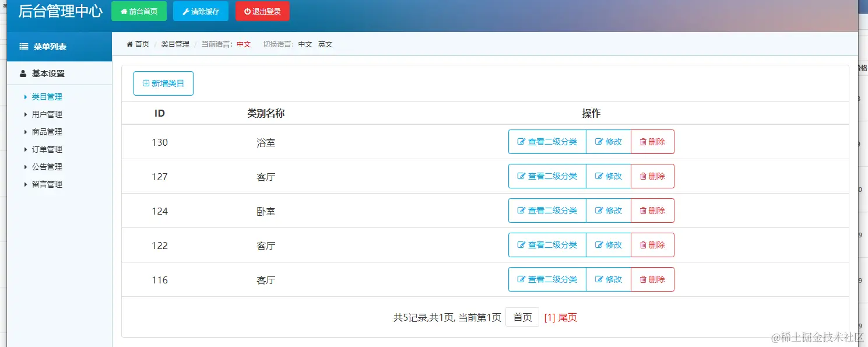Screen dimensions: 868x347
Task: Click the category name 浴室
Action: click(x=266, y=142)
